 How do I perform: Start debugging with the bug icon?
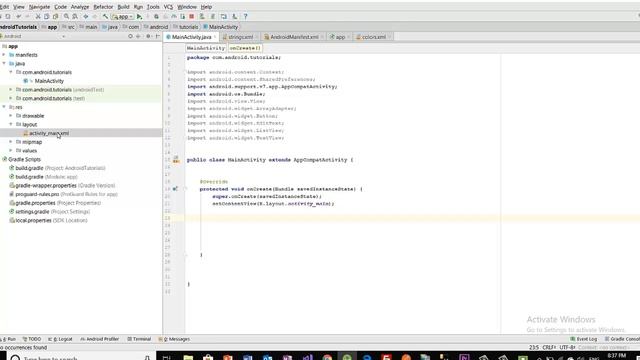pyautogui.click(x=156, y=17)
